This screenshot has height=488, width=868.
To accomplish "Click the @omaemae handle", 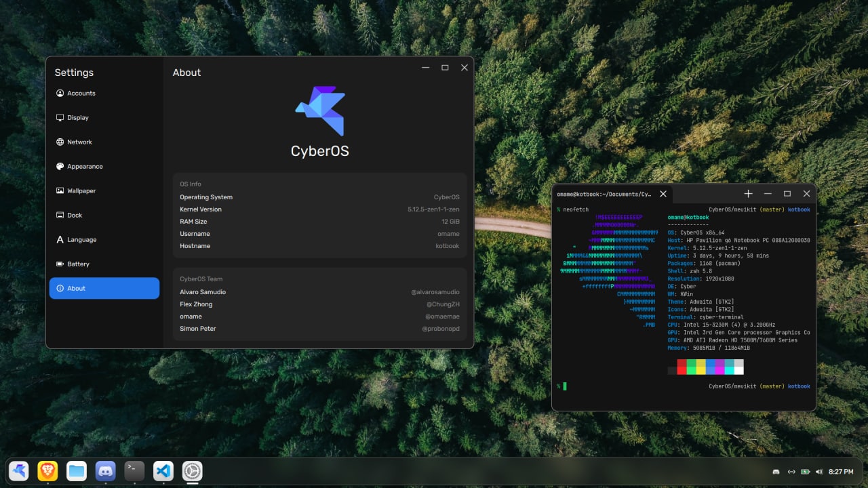I will (x=442, y=317).
